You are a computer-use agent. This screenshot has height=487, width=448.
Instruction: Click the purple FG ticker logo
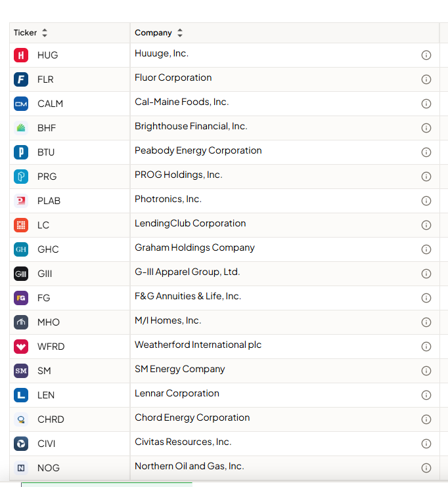(x=21, y=298)
